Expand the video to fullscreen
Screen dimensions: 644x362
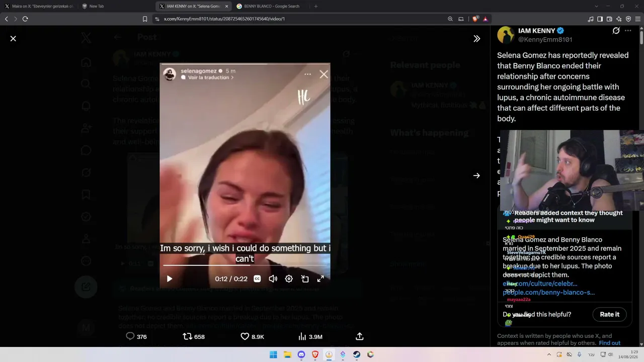pyautogui.click(x=320, y=279)
